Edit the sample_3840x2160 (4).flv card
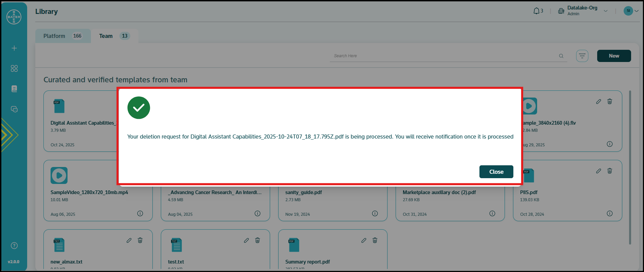The width and height of the screenshot is (644, 272). point(599,101)
